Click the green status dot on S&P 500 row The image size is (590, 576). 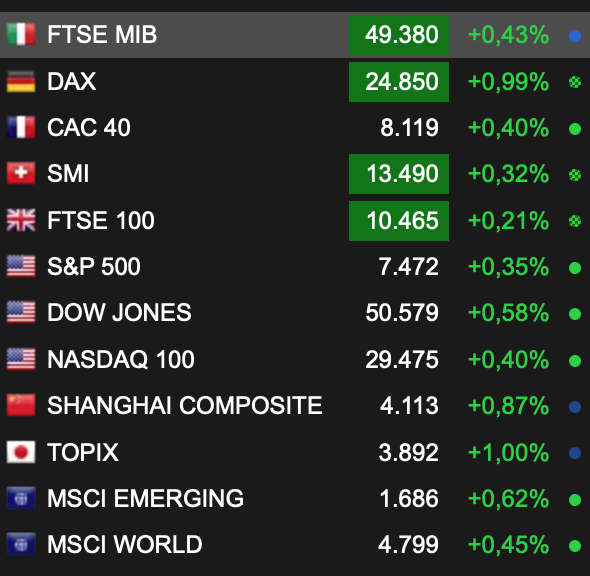(x=575, y=268)
